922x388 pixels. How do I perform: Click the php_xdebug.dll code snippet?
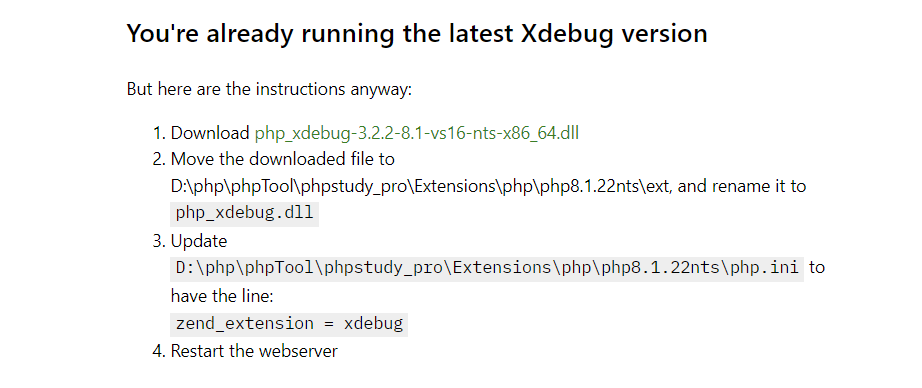[245, 213]
